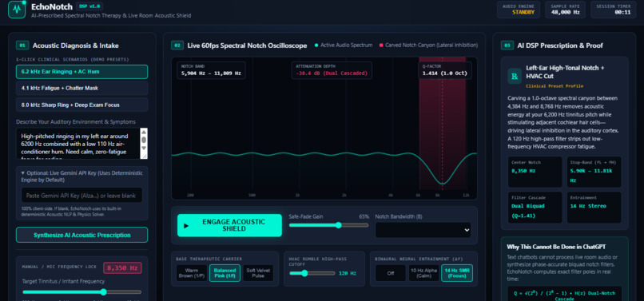
Task: Click the Gemini API Key input field
Action: click(x=81, y=196)
